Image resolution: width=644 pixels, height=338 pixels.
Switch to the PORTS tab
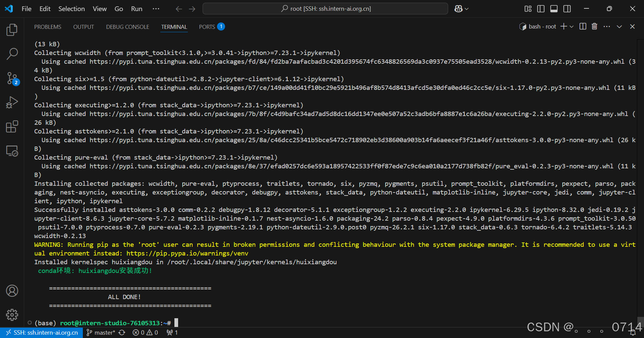[212, 26]
